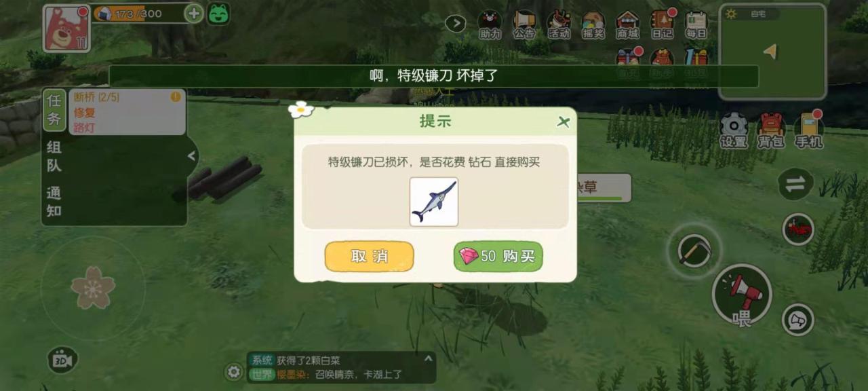
Task: Open the 手机 phone icon
Action: 808,130
